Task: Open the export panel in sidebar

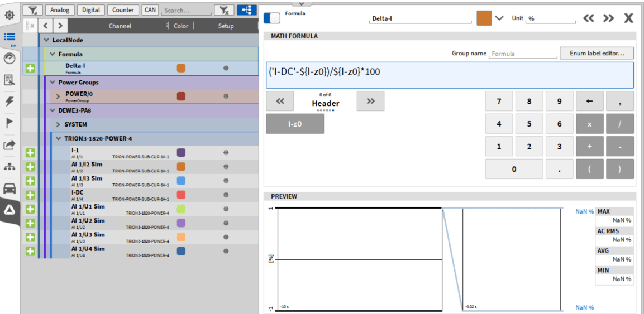Action: pos(9,145)
